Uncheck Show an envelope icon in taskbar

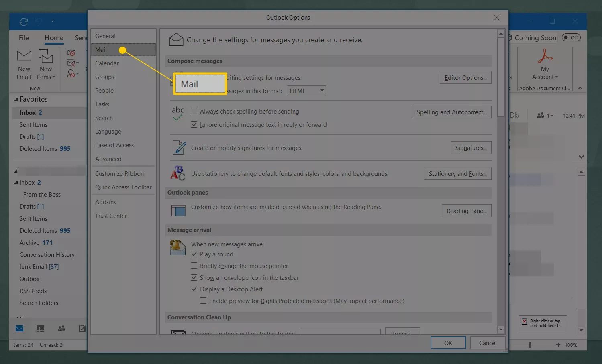point(194,277)
